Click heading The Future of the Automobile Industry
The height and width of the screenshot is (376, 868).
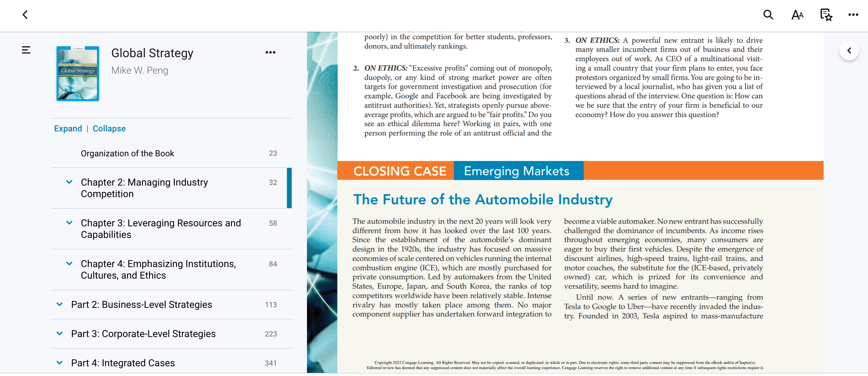[483, 200]
